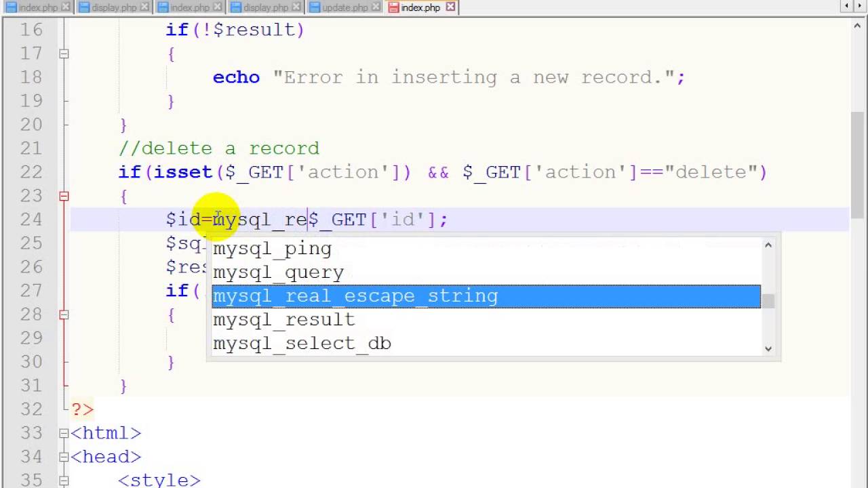Click the "delete" string on line 22

(712, 172)
